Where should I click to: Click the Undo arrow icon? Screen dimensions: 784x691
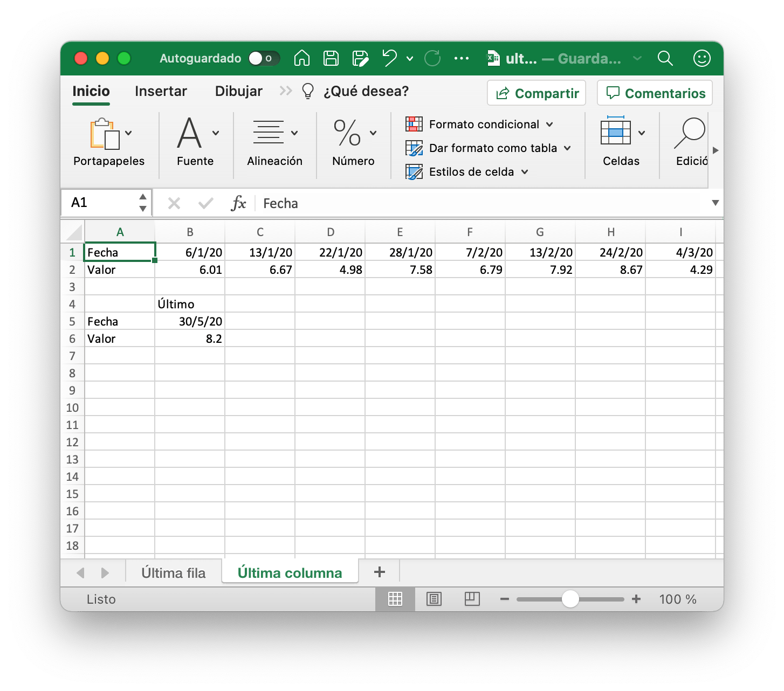[389, 58]
